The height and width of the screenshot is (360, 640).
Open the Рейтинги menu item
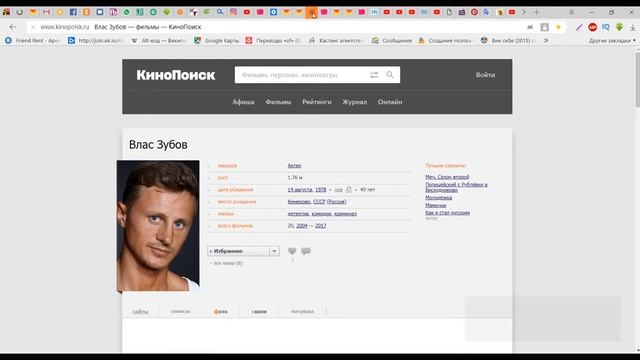(317, 102)
